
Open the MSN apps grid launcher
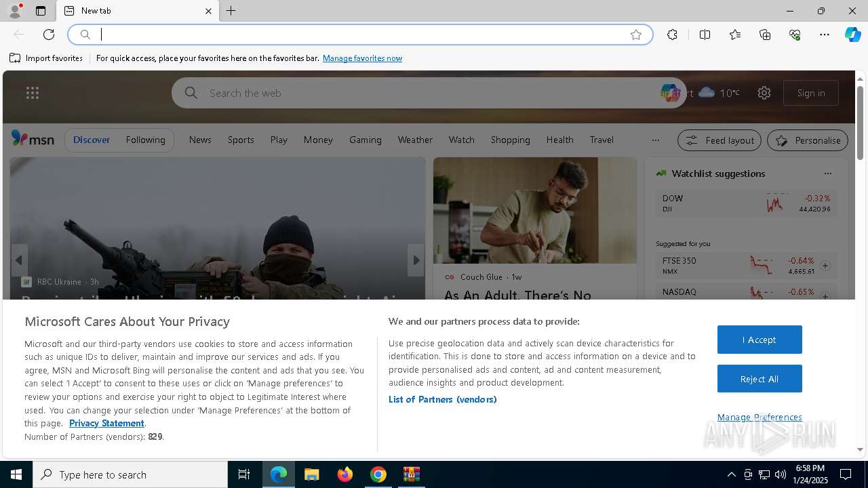coord(33,93)
